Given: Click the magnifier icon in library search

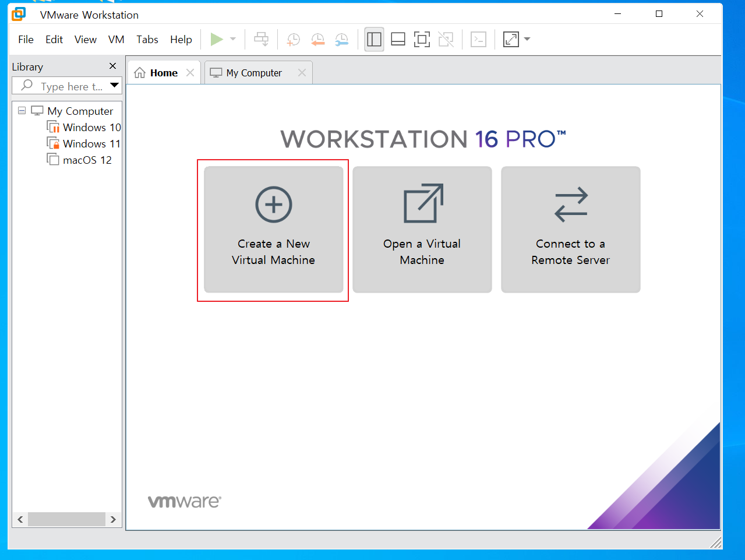Looking at the screenshot, I should tap(27, 86).
